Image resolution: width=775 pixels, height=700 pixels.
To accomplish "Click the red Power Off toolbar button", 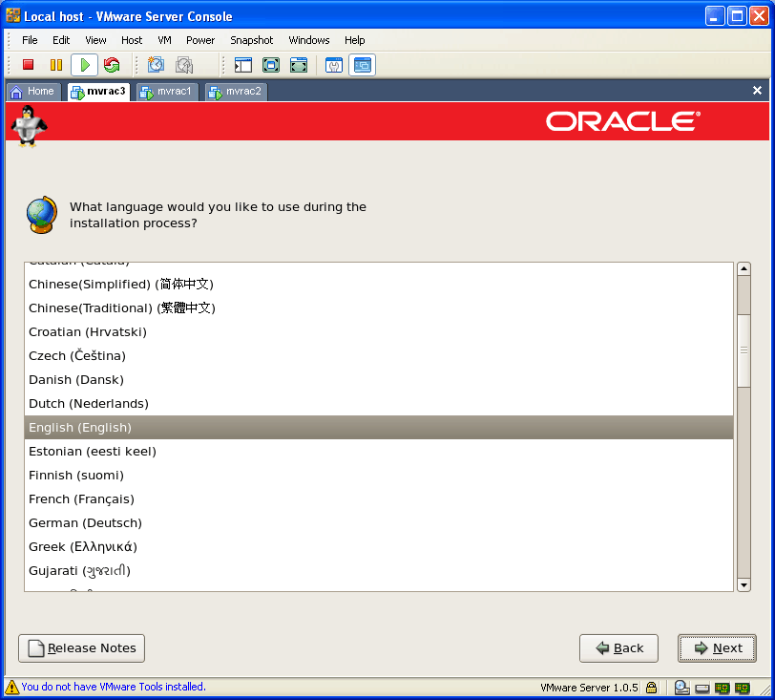I will click(x=29, y=65).
